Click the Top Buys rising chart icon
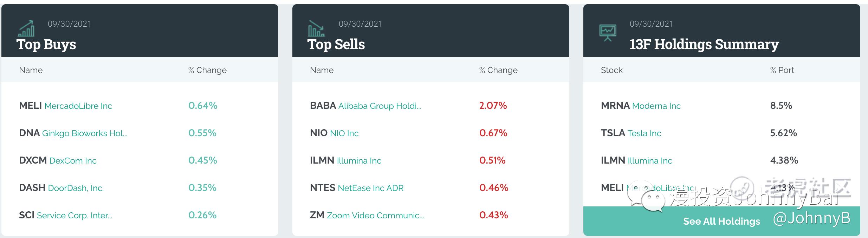The width and height of the screenshot is (868, 238). click(x=26, y=29)
